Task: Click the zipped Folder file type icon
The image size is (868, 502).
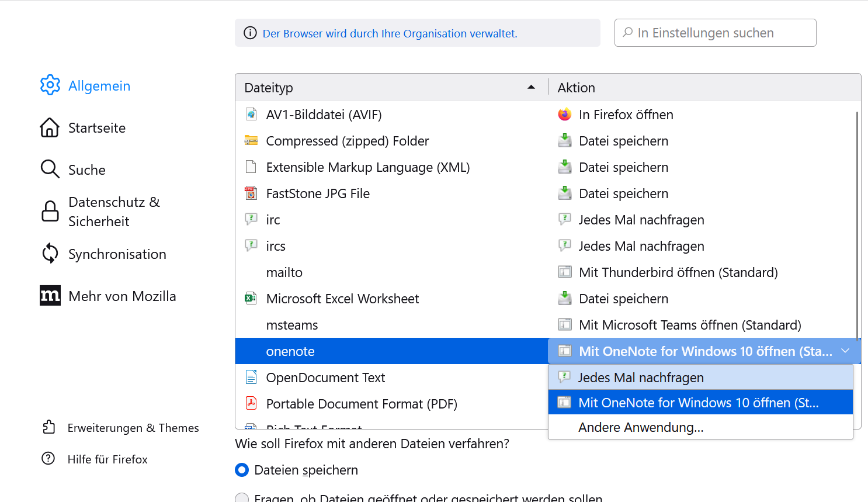Action: 251,140
